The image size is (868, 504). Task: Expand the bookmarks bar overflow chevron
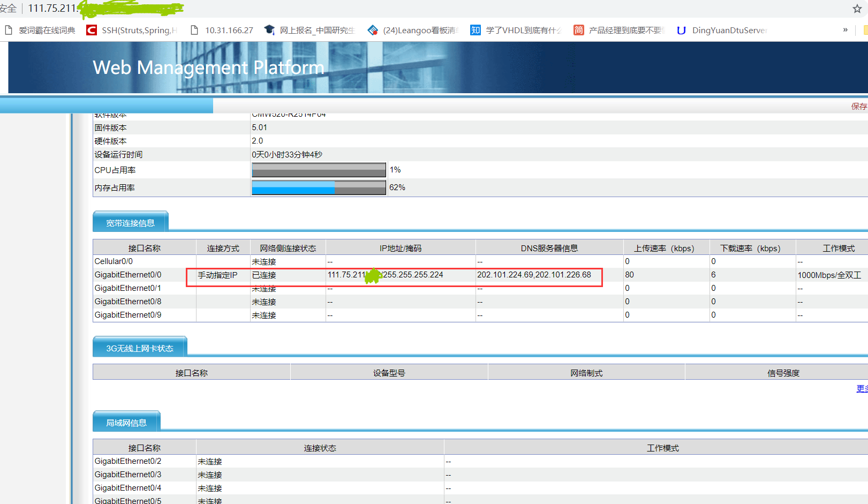click(846, 30)
